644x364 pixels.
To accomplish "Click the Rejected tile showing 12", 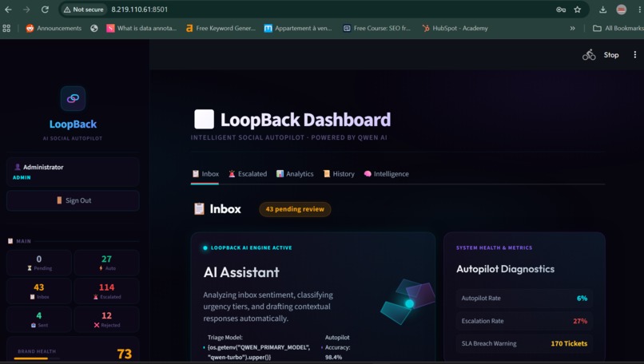I will click(106, 319).
